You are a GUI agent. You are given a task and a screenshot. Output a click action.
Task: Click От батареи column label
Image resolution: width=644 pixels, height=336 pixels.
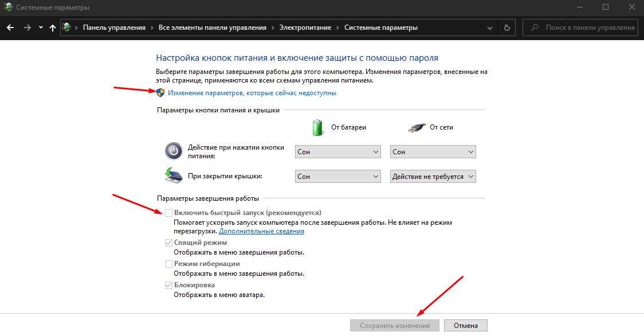(x=348, y=127)
